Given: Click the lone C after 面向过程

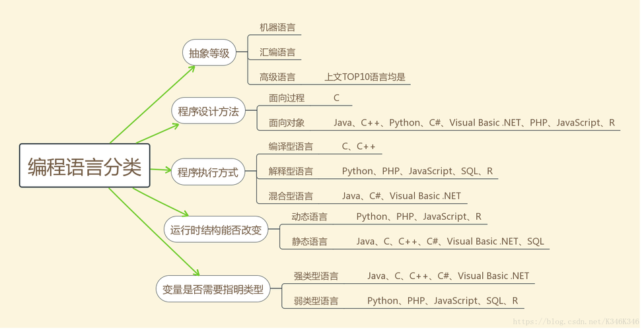Looking at the screenshot, I should pos(336,98).
